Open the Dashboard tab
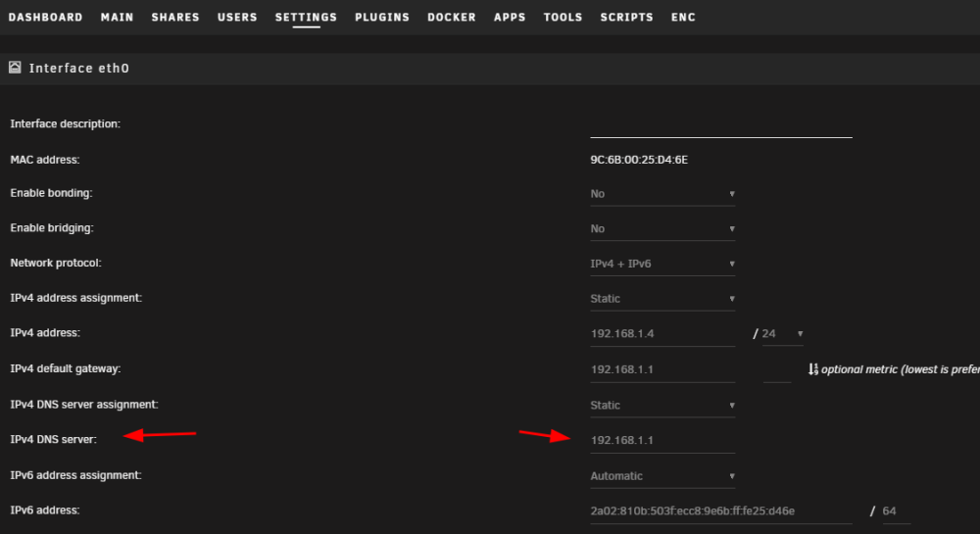The height and width of the screenshot is (534, 980). click(x=46, y=18)
